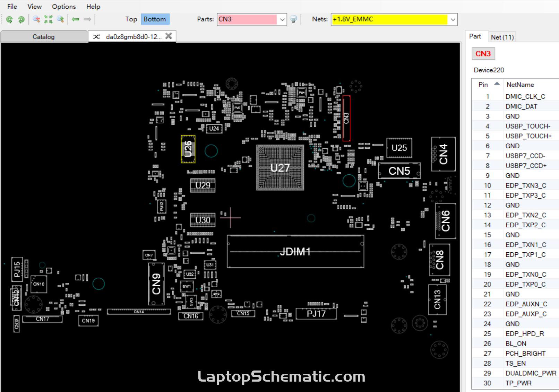Select the PJ17 connector on the board
The height and width of the screenshot is (392, 559).
316,314
